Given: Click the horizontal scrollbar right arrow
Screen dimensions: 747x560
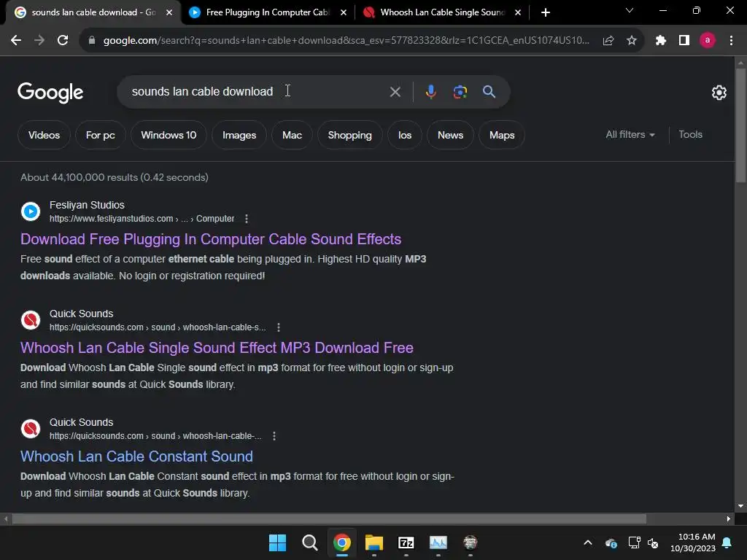Looking at the screenshot, I should tap(728, 518).
